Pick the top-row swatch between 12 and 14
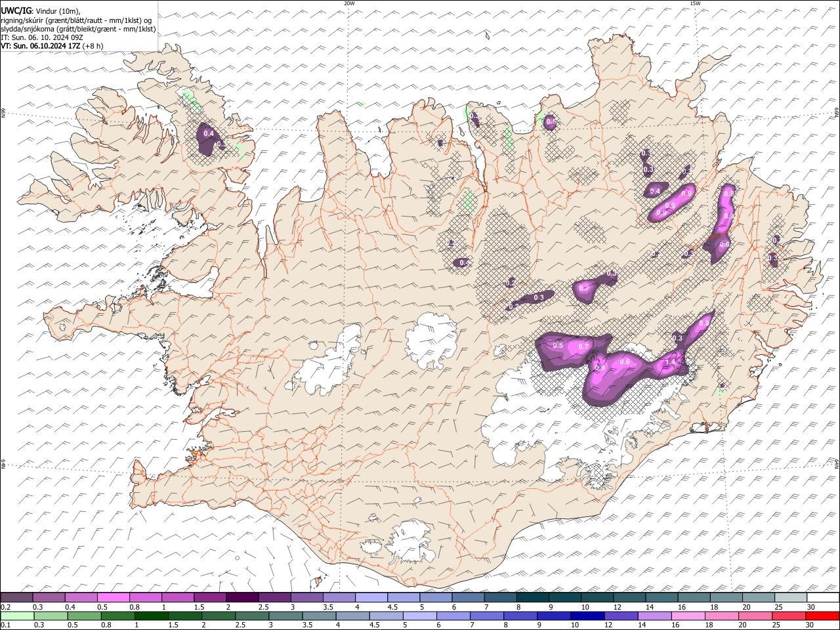Viewport: 840px width, 630px height. [629, 598]
